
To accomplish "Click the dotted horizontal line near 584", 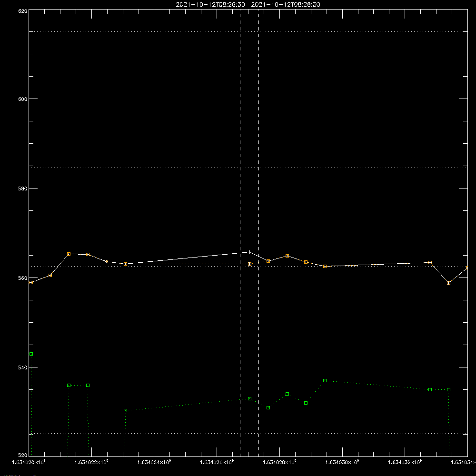I will click(x=248, y=168).
